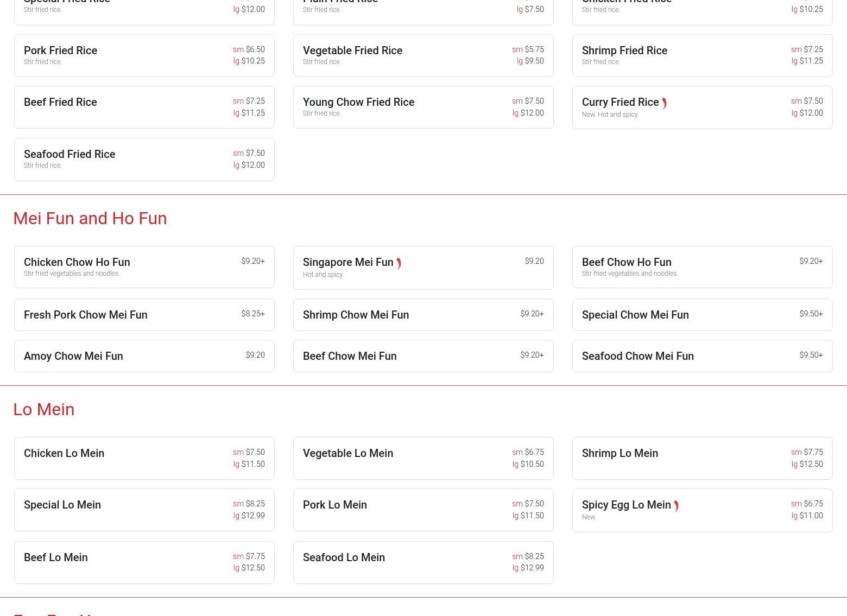Open Beef Fried Rice item card
This screenshot has height=616, width=847.
tap(60, 102)
